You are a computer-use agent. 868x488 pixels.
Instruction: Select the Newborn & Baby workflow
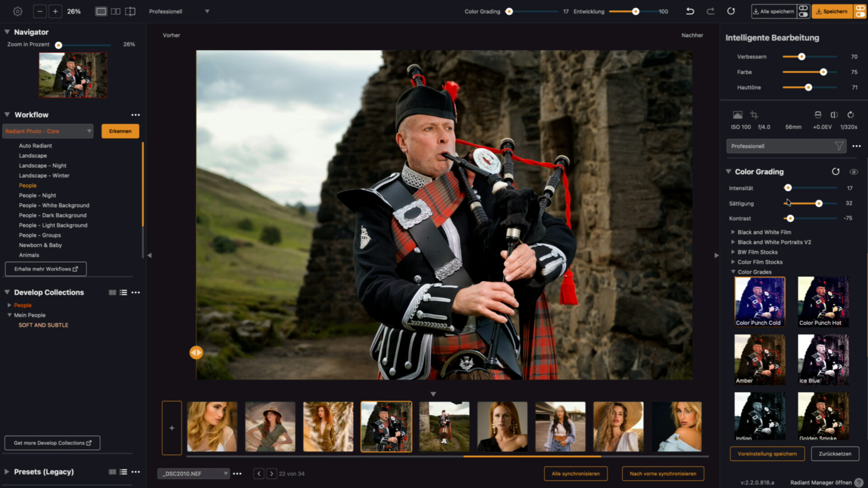point(40,245)
